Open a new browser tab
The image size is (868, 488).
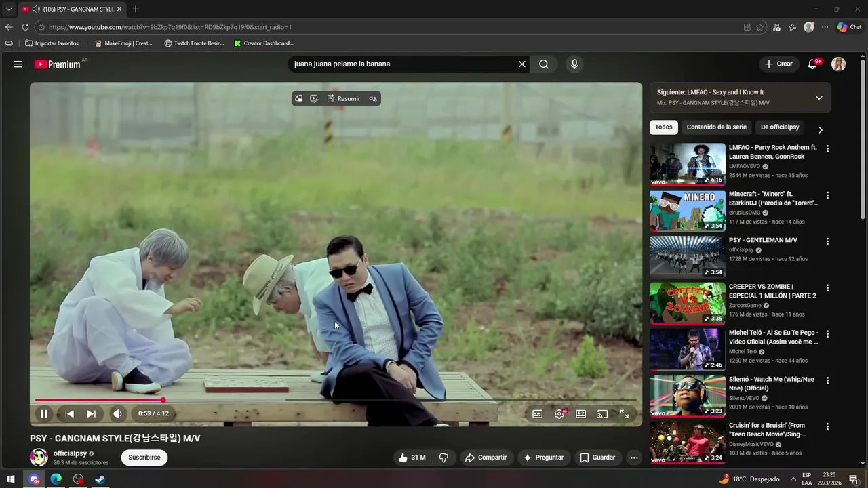coord(136,9)
